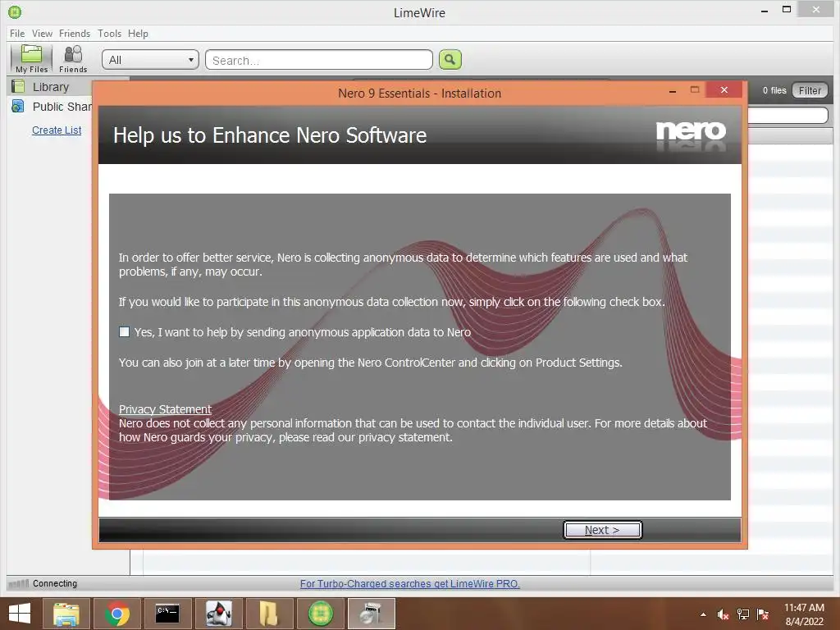840x630 pixels.
Task: Open Friends panel in LimeWire toolbar
Action: [73, 59]
